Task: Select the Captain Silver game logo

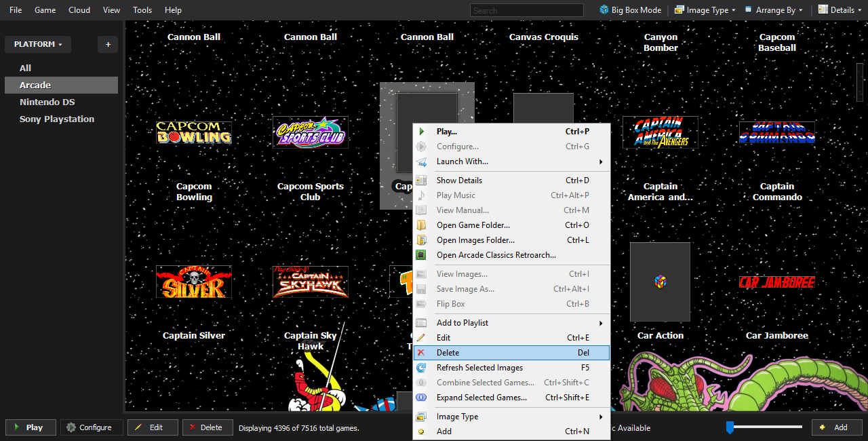Action: tap(194, 282)
